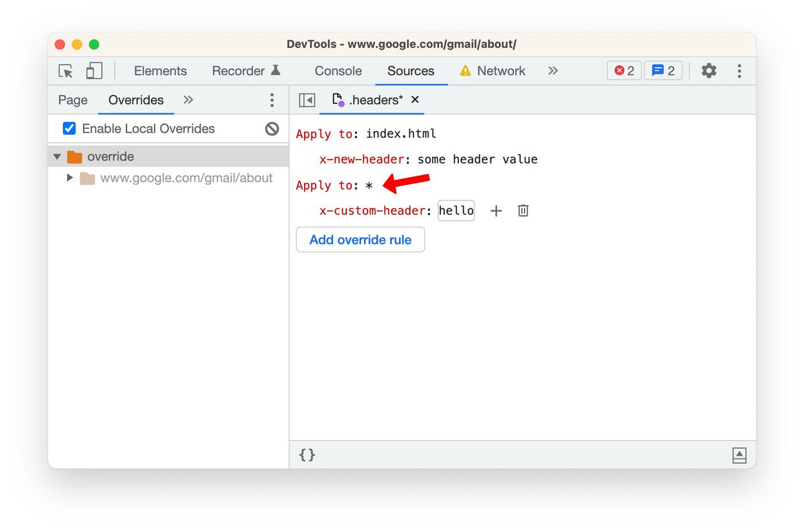Delete x-custom-header using the trash icon
Image resolution: width=804 pixels, height=532 pixels.
pos(523,210)
